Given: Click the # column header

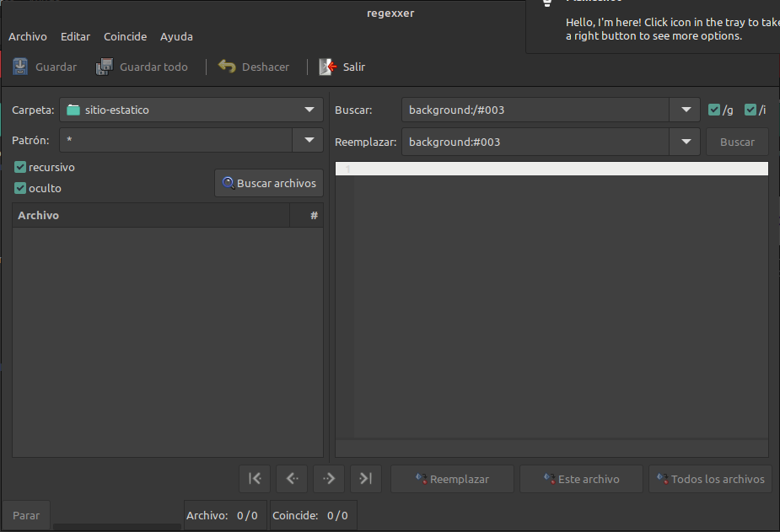Looking at the screenshot, I should tap(307, 215).
